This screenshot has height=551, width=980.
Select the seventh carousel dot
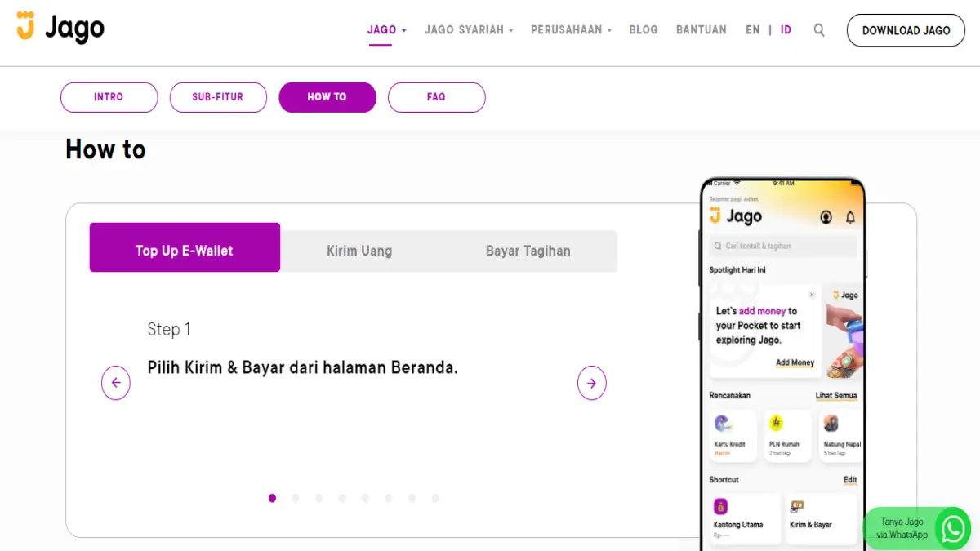(x=412, y=498)
